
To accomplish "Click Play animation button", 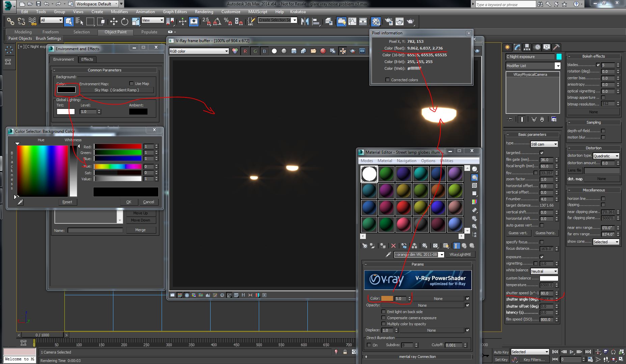I will pos(571,352).
